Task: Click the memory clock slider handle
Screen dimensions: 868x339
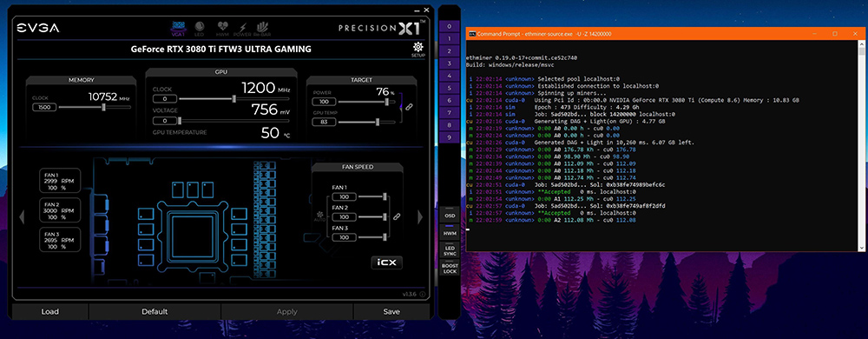Action: click(x=103, y=107)
